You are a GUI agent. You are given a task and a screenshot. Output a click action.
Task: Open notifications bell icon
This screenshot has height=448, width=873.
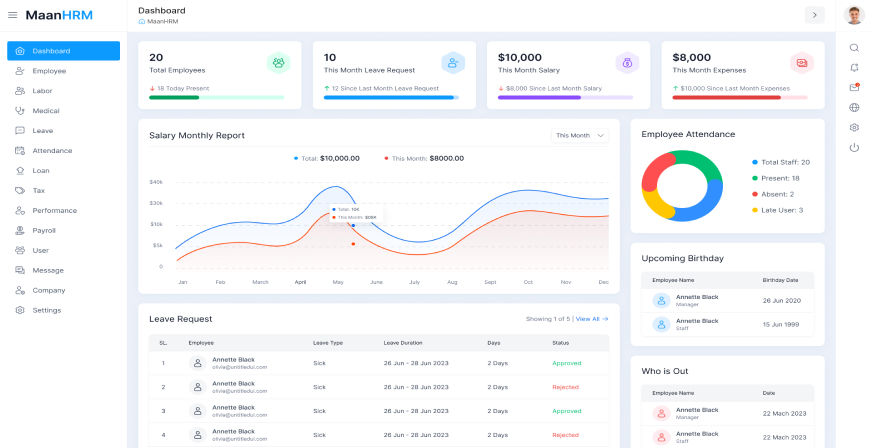click(x=854, y=67)
